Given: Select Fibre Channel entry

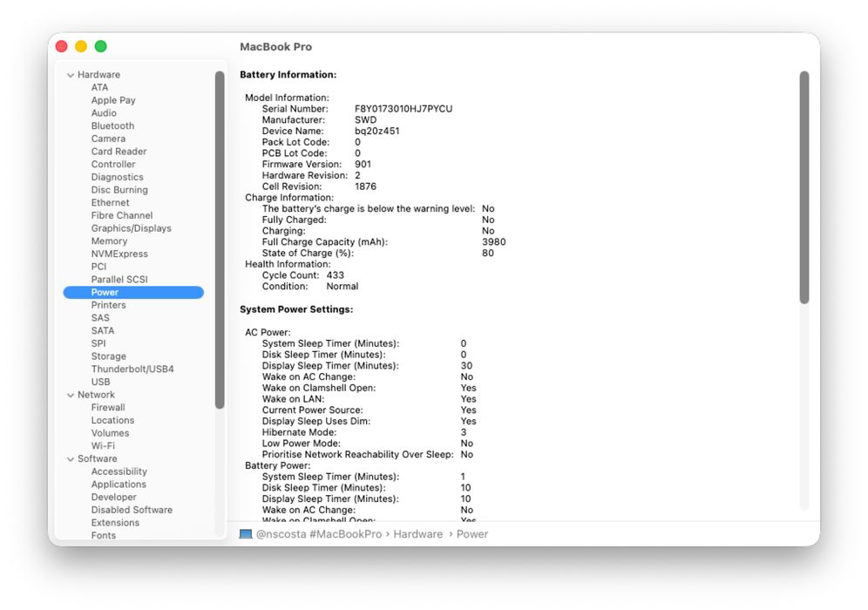Looking at the screenshot, I should 122,215.
